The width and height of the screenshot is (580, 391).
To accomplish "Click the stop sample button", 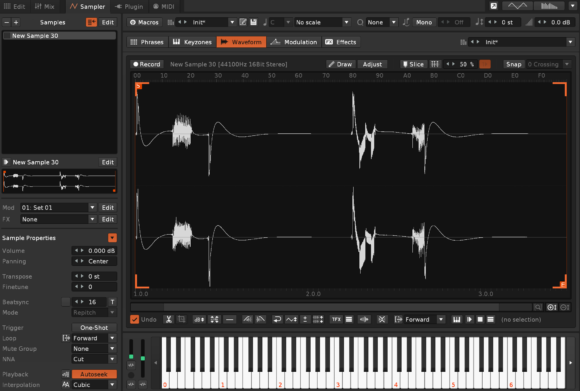I will (x=480, y=320).
